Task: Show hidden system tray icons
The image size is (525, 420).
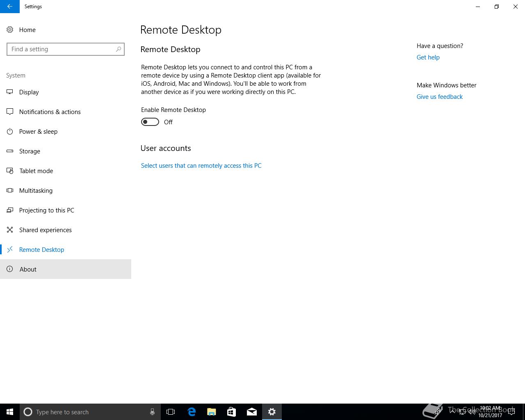Action: [452, 412]
